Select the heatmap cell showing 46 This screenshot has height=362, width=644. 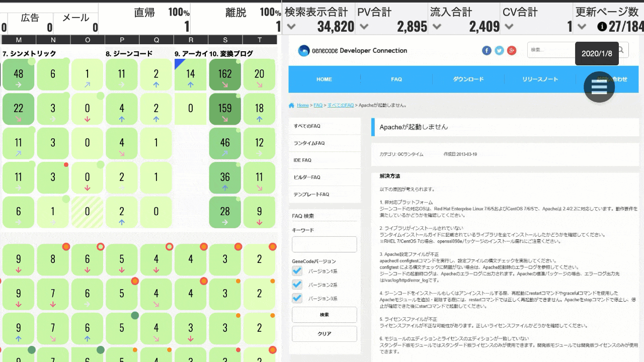tap(225, 144)
